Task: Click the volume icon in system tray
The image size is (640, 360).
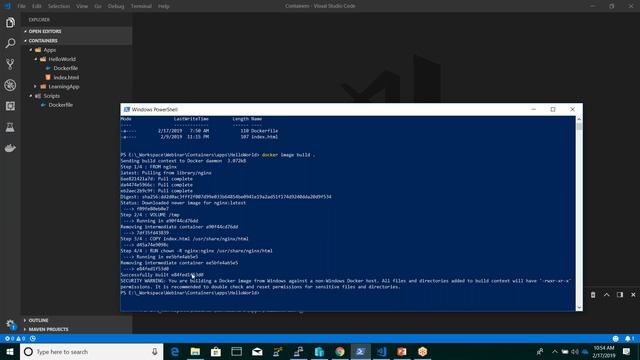Action: tap(575, 351)
